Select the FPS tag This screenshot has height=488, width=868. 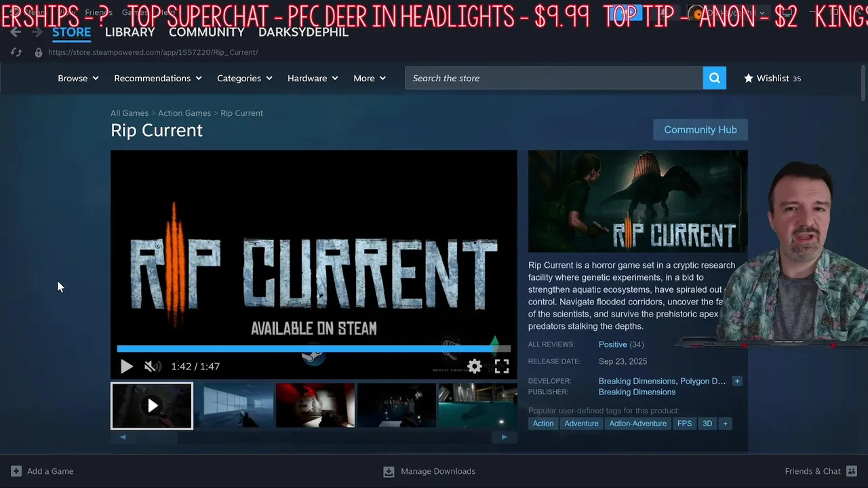point(685,424)
